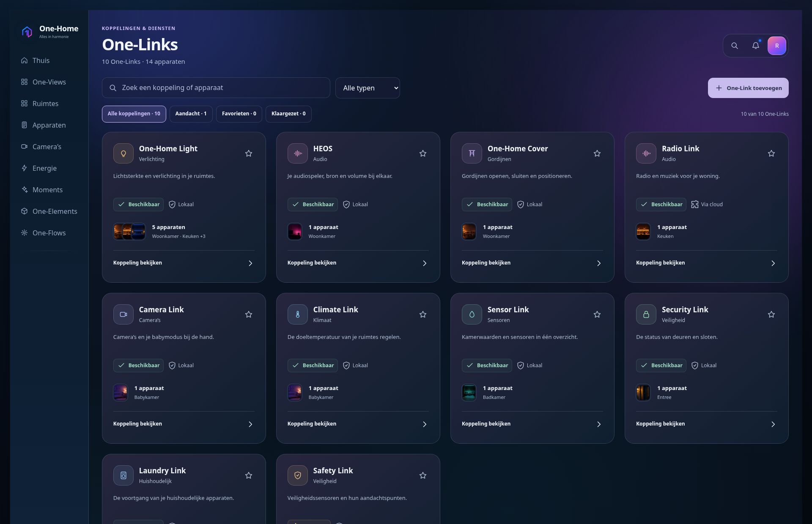Open notifications bell
The width and height of the screenshot is (812, 524).
pos(756,46)
